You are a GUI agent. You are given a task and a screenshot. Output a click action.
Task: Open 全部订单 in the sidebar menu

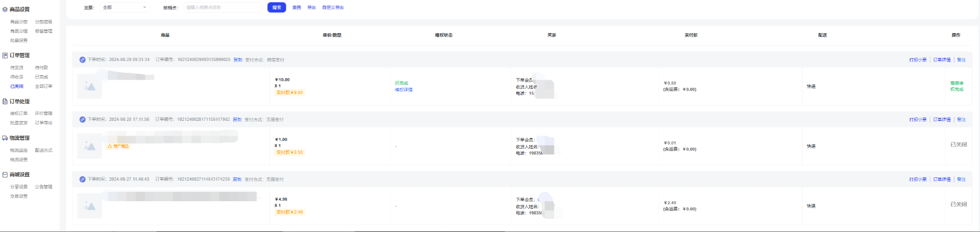coord(44,87)
